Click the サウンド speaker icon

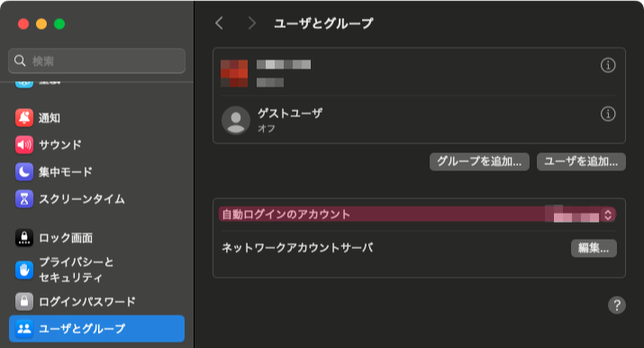pyautogui.click(x=24, y=144)
